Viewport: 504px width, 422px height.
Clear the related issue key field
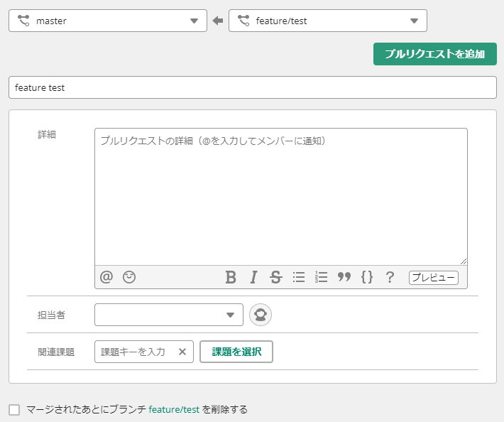pyautogui.click(x=182, y=352)
